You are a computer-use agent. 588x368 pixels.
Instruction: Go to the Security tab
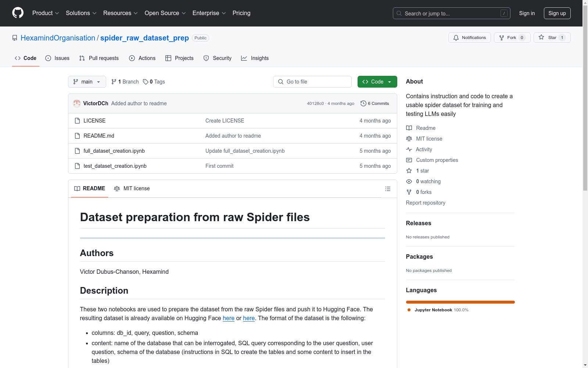(218, 58)
